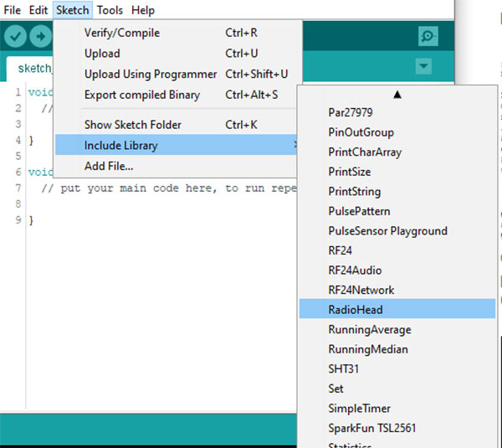Select the RF24Network library
This screenshot has height=448, width=502.
click(361, 290)
